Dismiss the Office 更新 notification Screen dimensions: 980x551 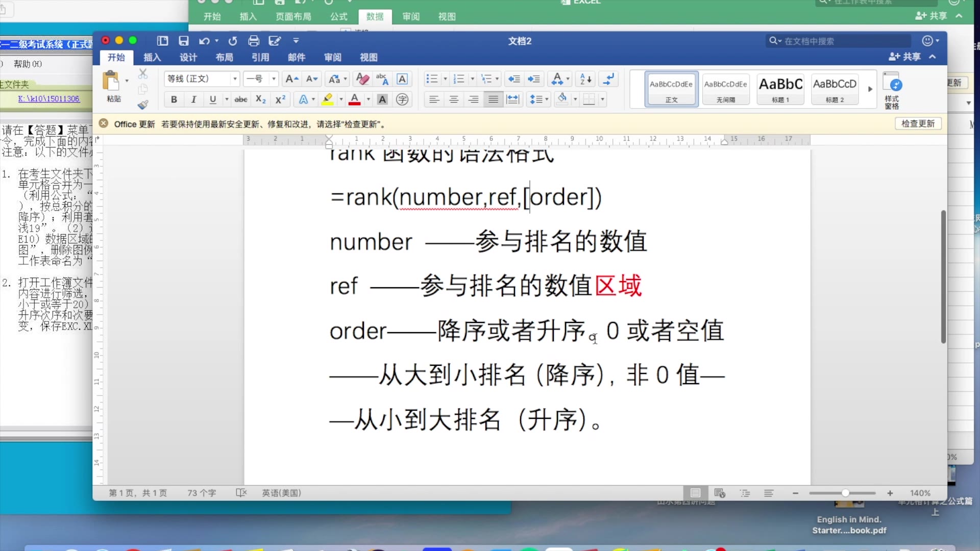[x=104, y=123]
